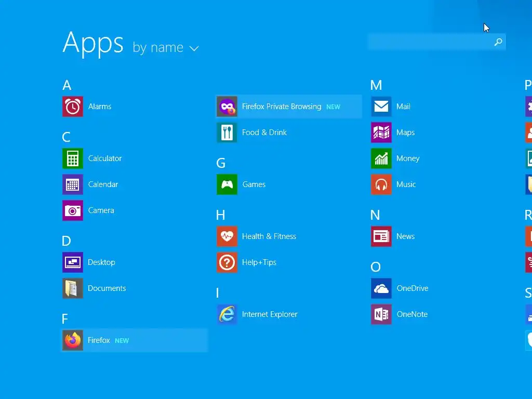This screenshot has height=399, width=532.
Task: Select the letter D group header
Action: pos(66,241)
